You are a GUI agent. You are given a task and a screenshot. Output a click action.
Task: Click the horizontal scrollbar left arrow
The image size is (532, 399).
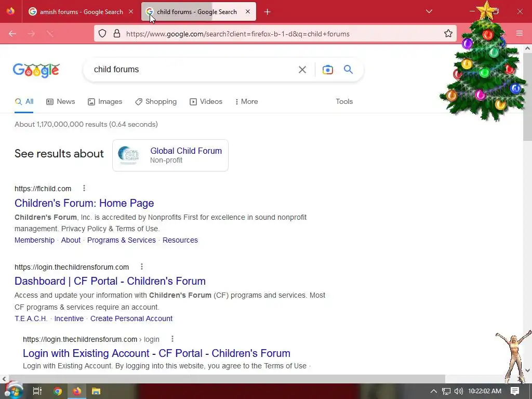(4, 379)
